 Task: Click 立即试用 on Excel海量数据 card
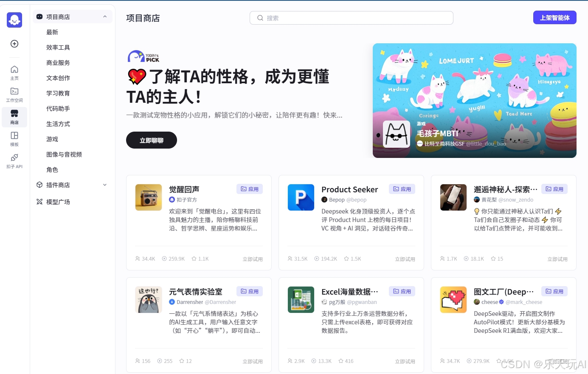tap(405, 361)
